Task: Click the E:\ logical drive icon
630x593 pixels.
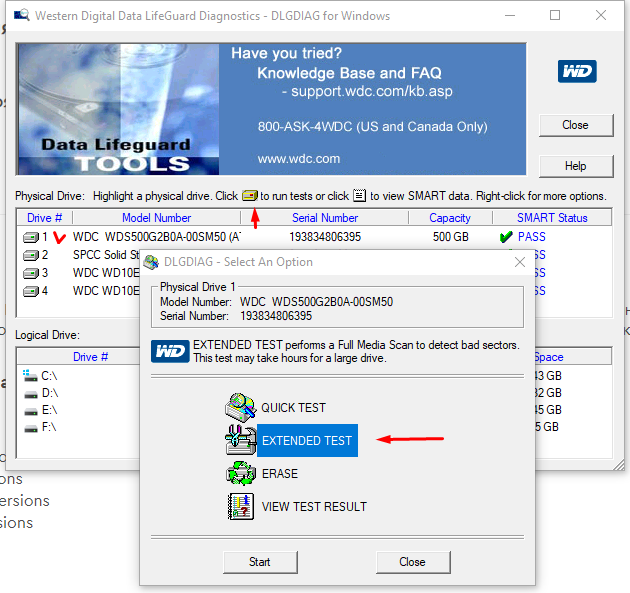Action: [x=31, y=411]
